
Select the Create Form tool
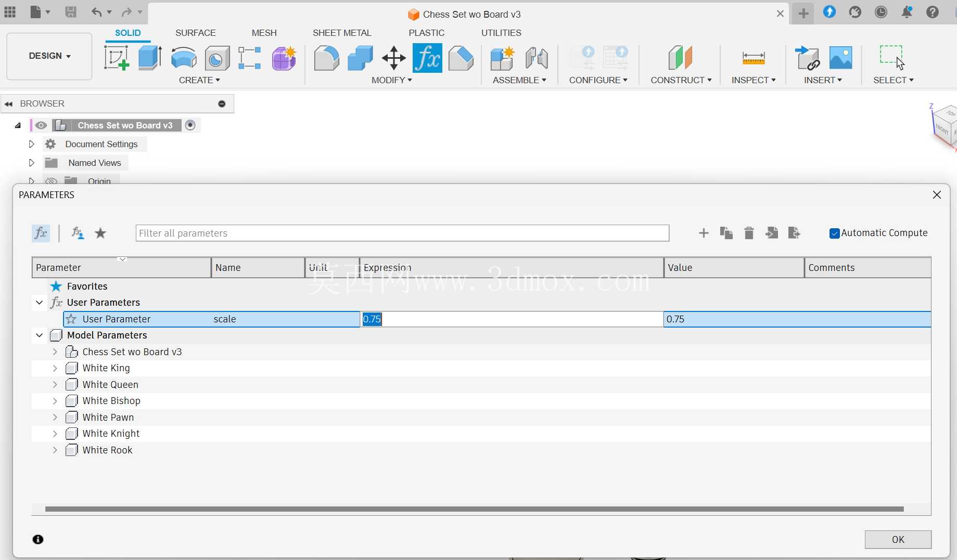284,58
